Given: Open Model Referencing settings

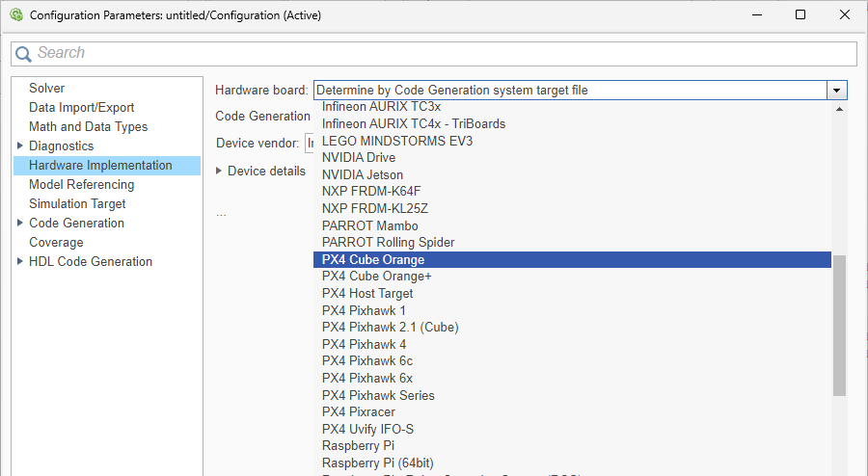Looking at the screenshot, I should click(81, 184).
